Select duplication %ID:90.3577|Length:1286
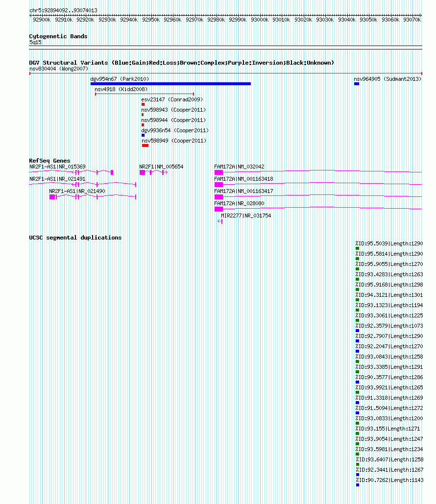Viewport: 436px width, 504px height. 389,377
